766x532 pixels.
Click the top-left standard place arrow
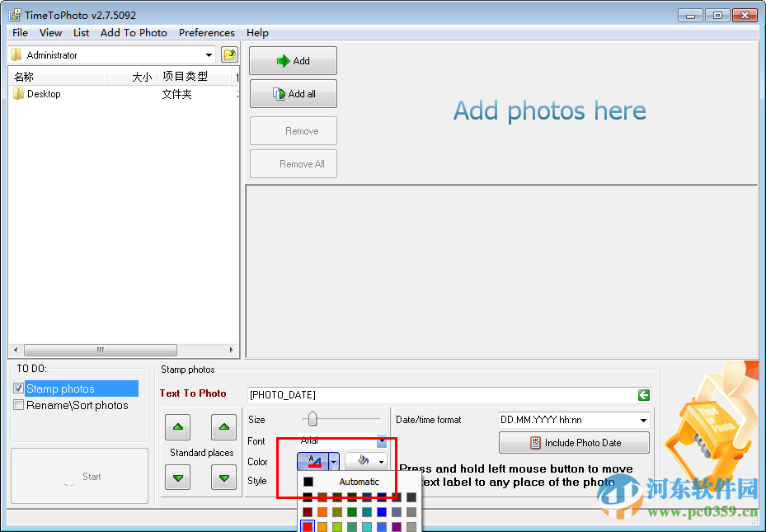click(178, 427)
